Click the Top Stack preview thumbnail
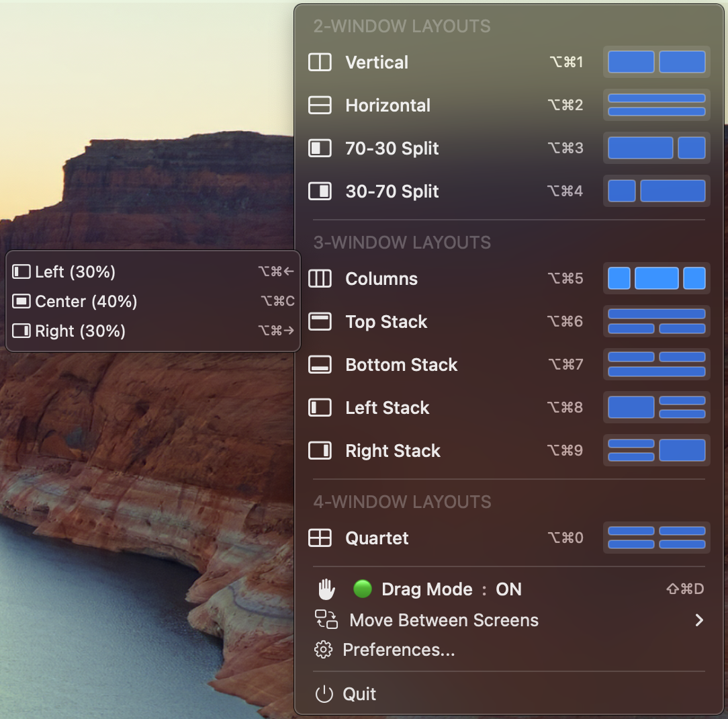This screenshot has width=728, height=719. coord(657,321)
